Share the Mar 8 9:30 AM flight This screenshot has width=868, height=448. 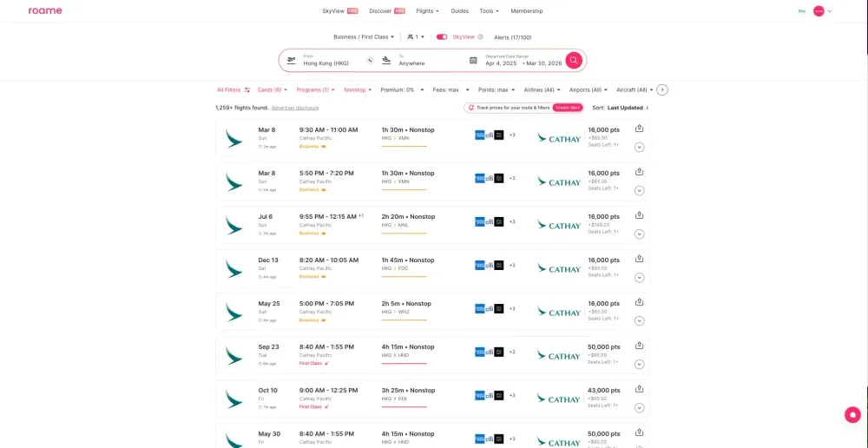point(640,128)
